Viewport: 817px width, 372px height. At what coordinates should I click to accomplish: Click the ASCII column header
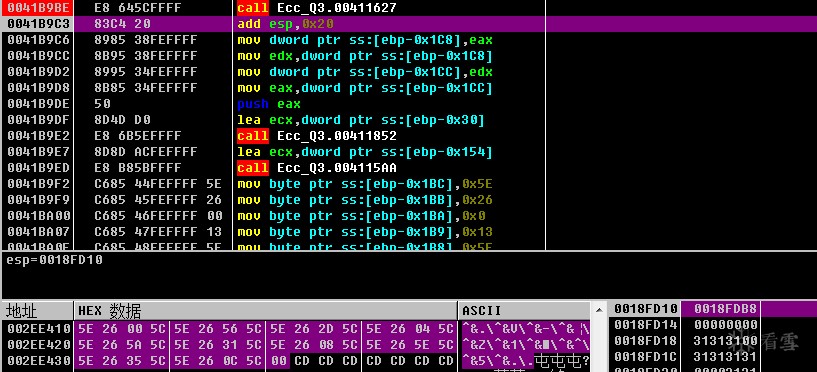click(x=524, y=311)
